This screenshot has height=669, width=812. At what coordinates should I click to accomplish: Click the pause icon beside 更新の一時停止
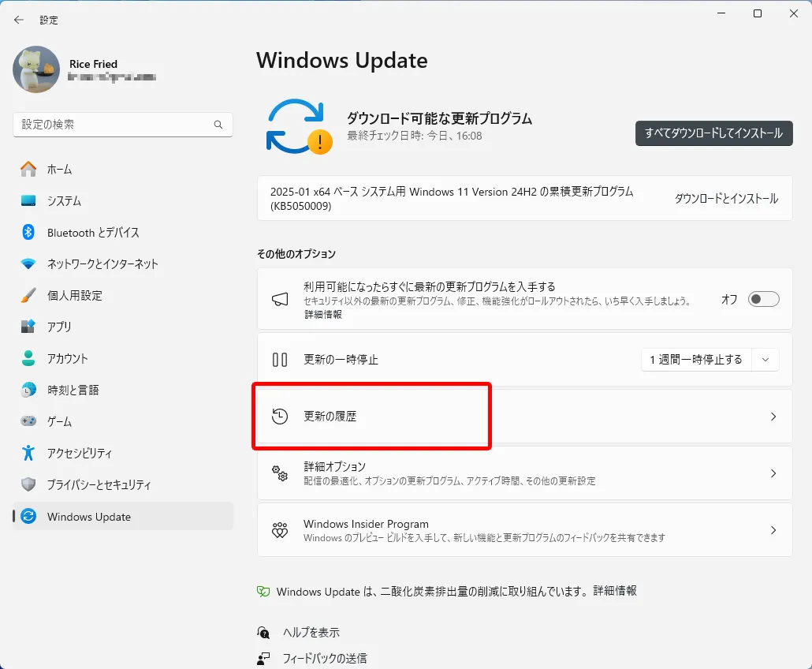pos(280,360)
